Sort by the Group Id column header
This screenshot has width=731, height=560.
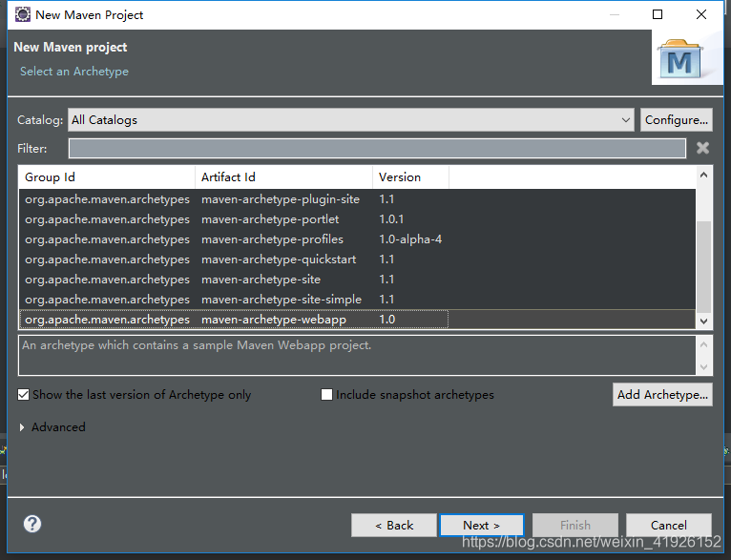point(107,177)
